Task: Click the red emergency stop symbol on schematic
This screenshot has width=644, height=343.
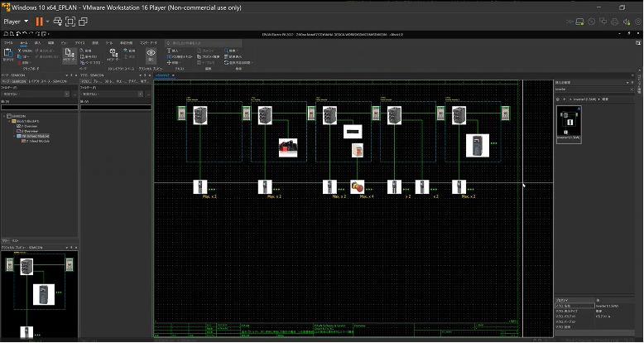Action: [358, 186]
